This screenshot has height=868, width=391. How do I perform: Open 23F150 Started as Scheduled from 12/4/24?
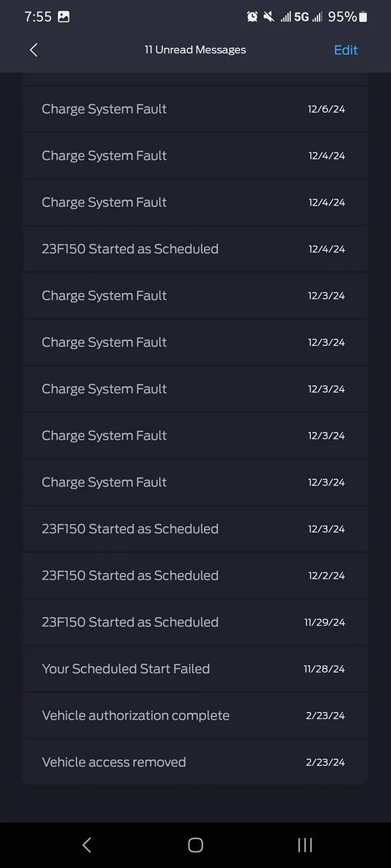195,248
